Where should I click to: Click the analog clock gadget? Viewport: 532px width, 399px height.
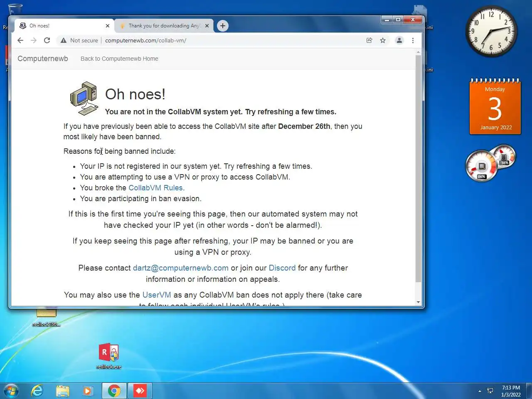(491, 31)
